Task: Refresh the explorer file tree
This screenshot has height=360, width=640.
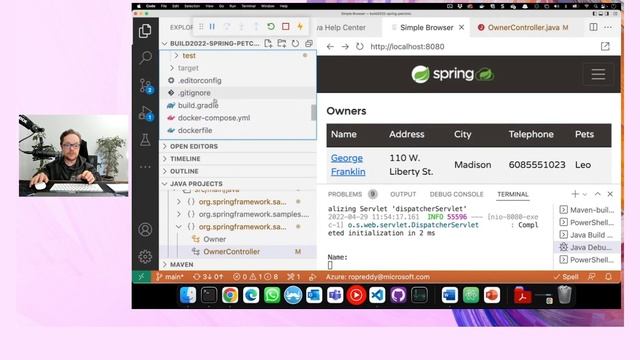Action: point(295,43)
